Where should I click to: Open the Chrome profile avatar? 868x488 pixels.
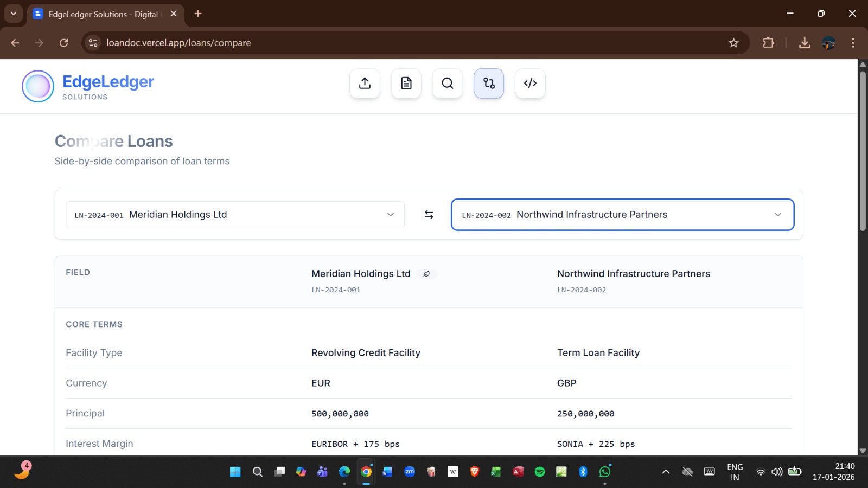[829, 43]
